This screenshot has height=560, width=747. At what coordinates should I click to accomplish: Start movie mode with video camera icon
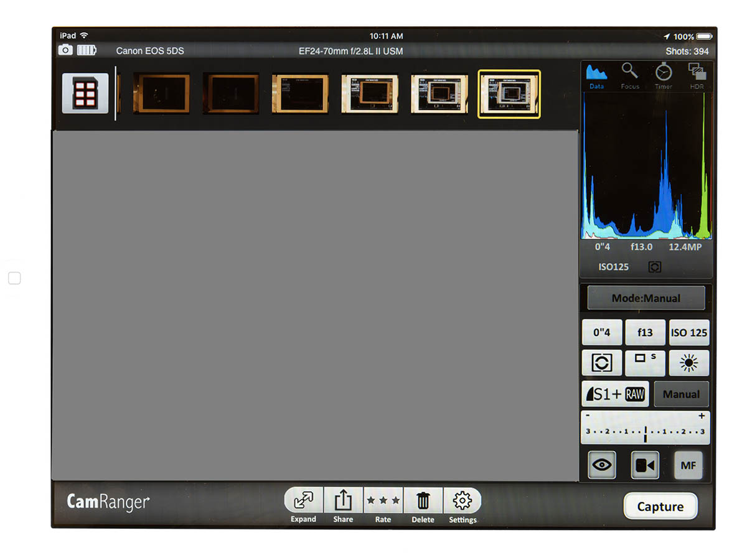tap(645, 465)
